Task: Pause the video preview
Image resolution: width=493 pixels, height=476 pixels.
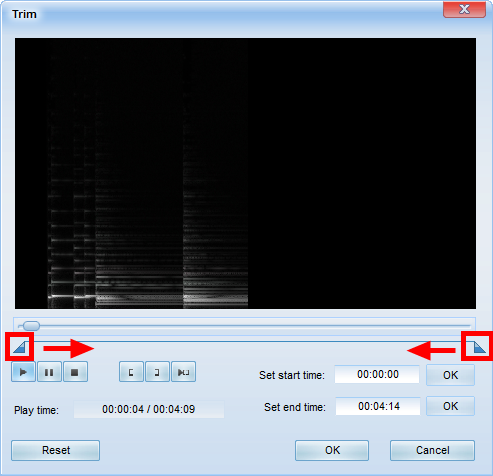Action: (x=49, y=372)
